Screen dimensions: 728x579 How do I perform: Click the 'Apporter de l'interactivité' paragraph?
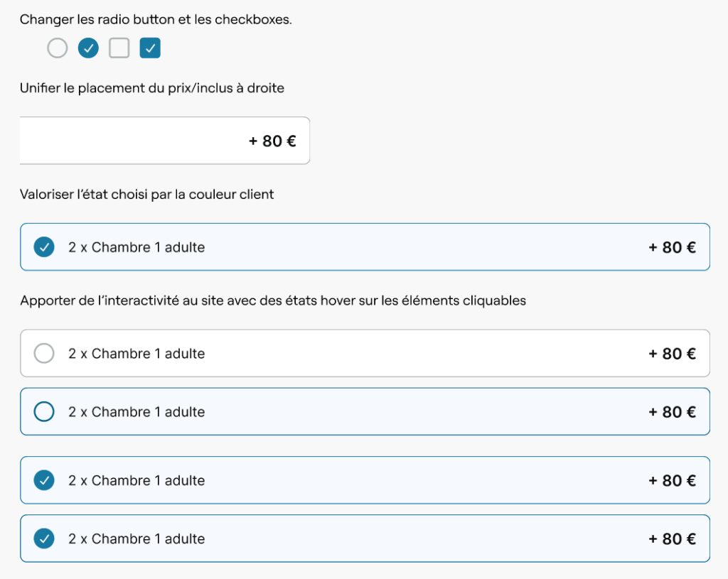(x=273, y=301)
